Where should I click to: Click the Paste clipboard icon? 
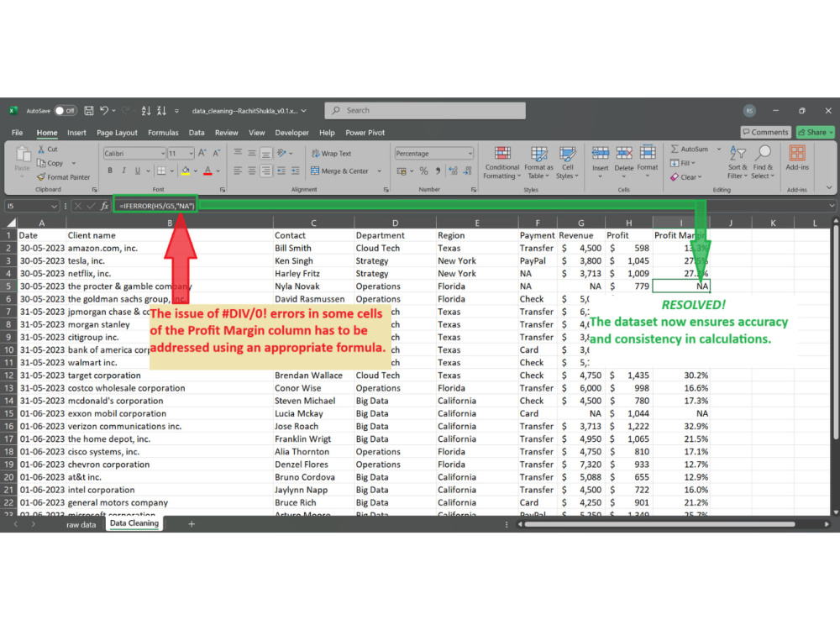tap(23, 155)
